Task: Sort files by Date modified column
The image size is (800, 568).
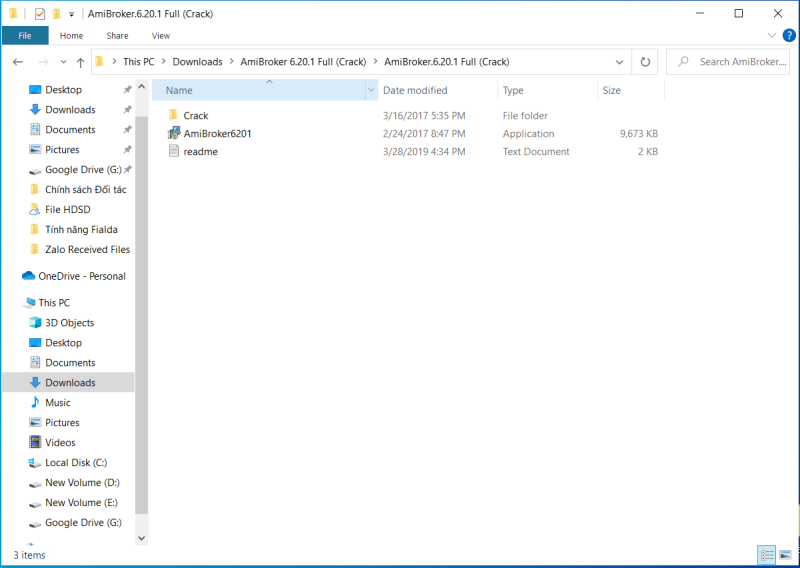Action: click(415, 90)
